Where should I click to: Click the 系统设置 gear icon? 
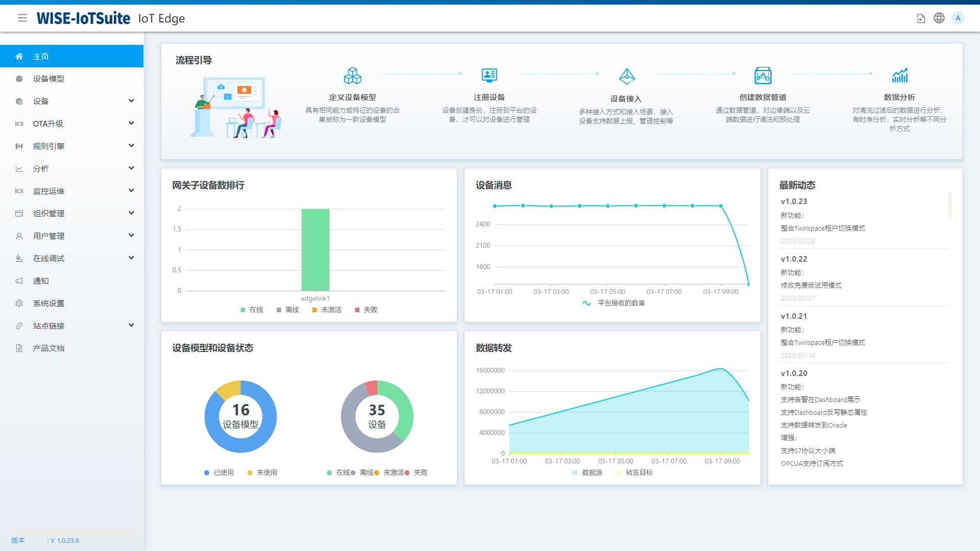19,303
